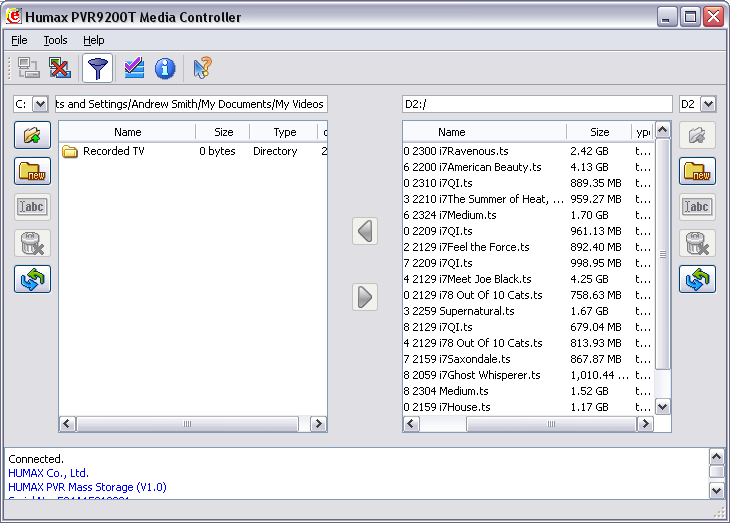730x523 pixels.
Task: Click the device list scroll up arrow
Action: (x=662, y=130)
